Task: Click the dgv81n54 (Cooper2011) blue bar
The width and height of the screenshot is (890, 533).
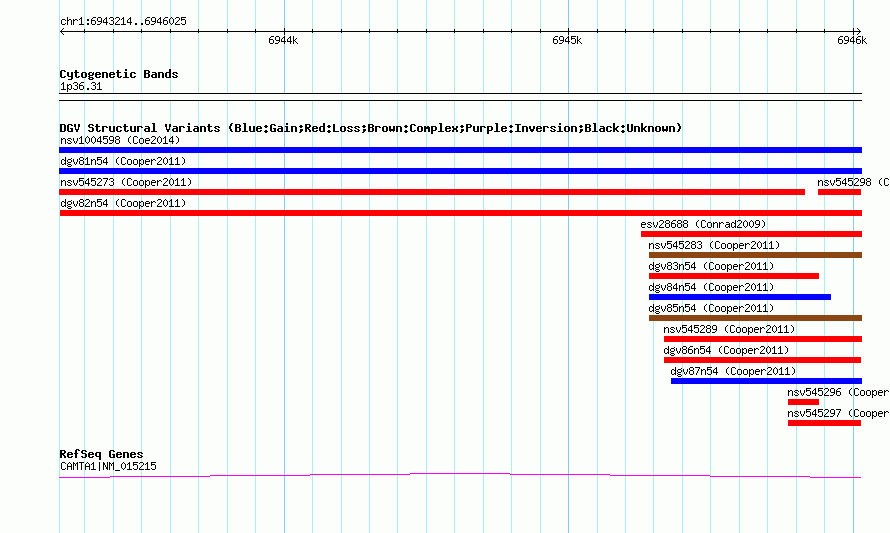Action: tap(460, 171)
